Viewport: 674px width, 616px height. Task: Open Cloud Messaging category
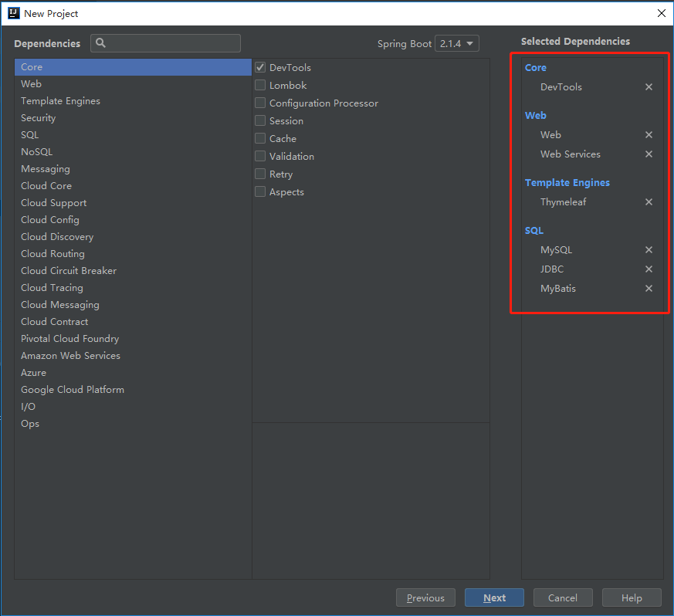pyautogui.click(x=133, y=305)
